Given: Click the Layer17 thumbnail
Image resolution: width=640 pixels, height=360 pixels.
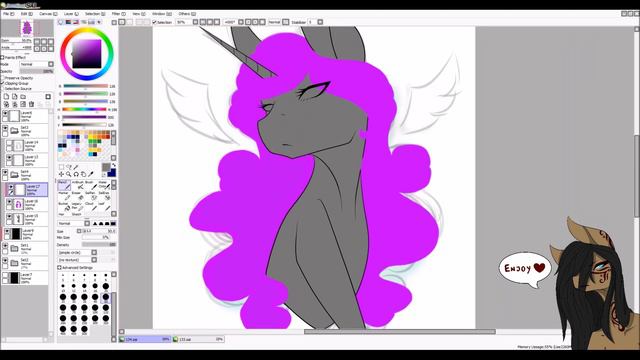Looking at the screenshot, I should (20, 189).
